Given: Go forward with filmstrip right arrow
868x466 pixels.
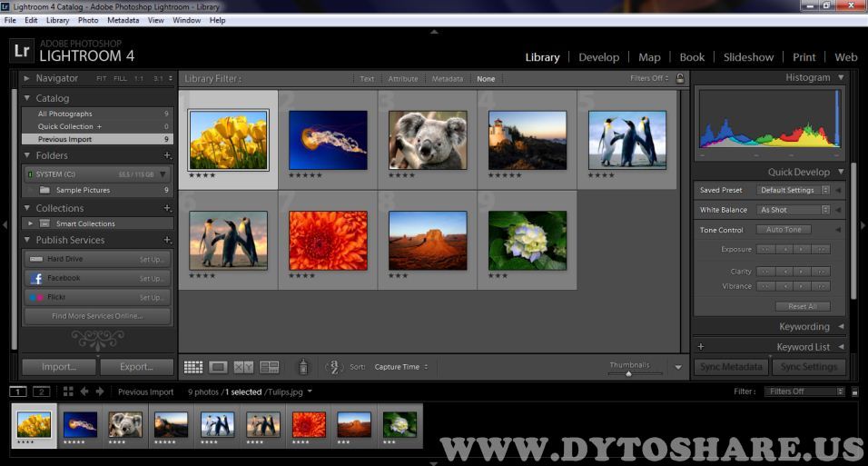Looking at the screenshot, I should 100,392.
